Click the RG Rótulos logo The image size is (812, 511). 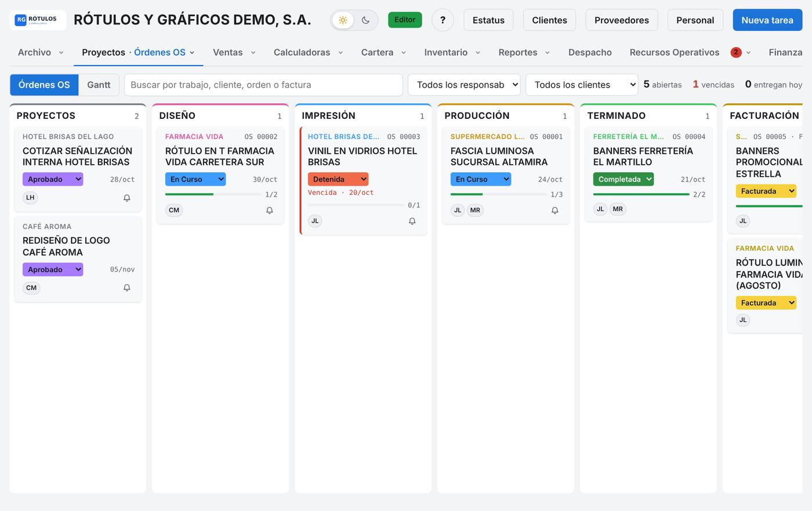click(x=38, y=20)
